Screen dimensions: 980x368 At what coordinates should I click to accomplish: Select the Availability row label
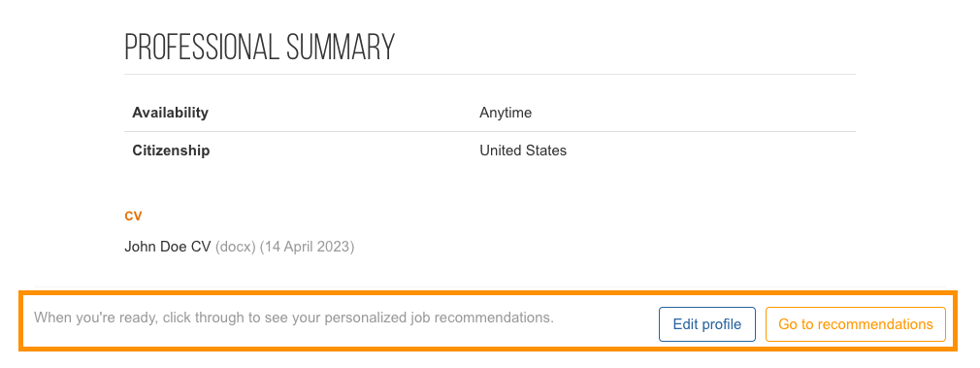click(170, 113)
